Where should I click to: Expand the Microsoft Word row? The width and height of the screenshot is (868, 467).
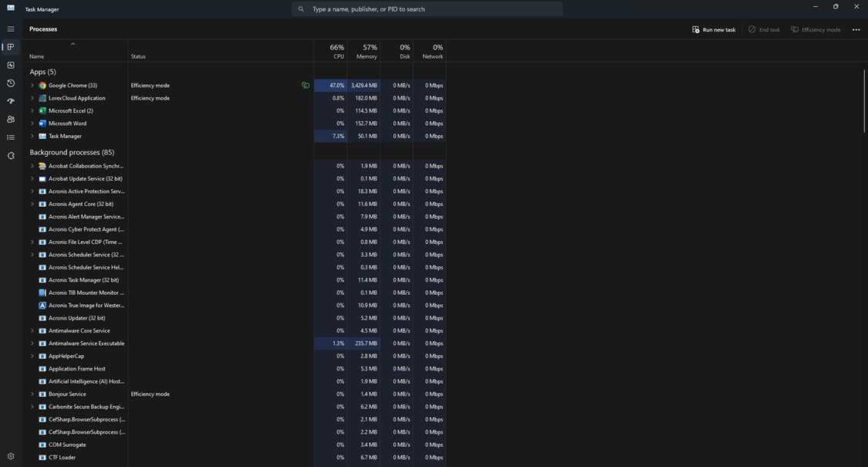32,124
